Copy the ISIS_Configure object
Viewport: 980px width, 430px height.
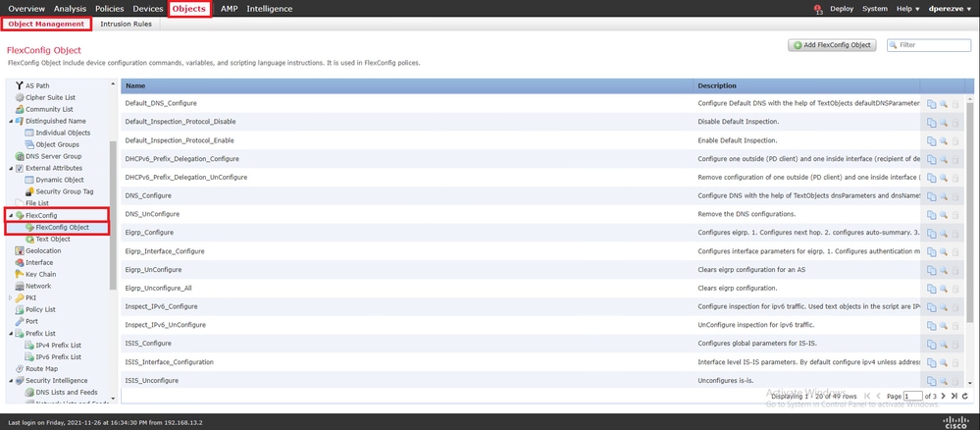[931, 345]
